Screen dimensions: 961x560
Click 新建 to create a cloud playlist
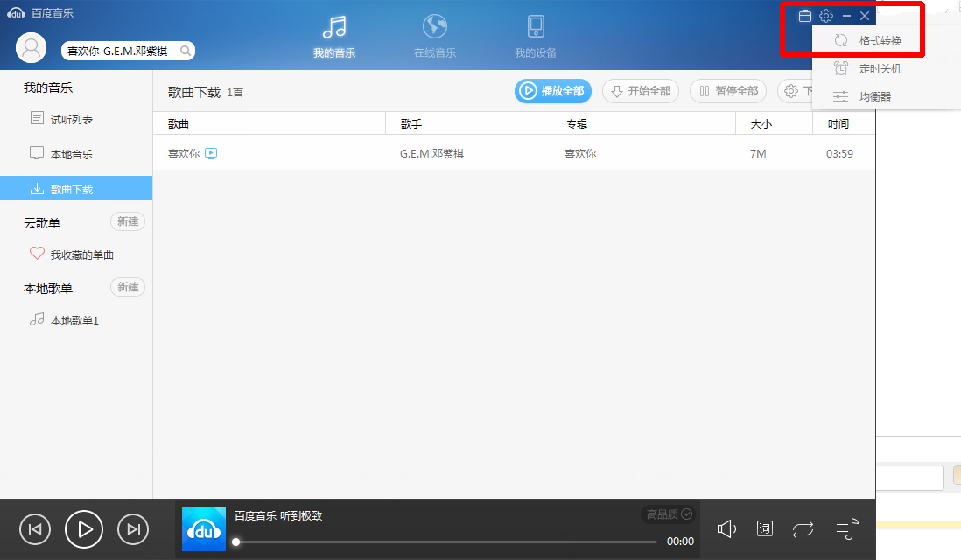pyautogui.click(x=127, y=220)
